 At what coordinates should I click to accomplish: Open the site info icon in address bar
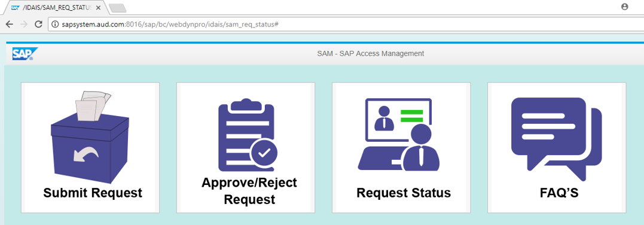56,25
